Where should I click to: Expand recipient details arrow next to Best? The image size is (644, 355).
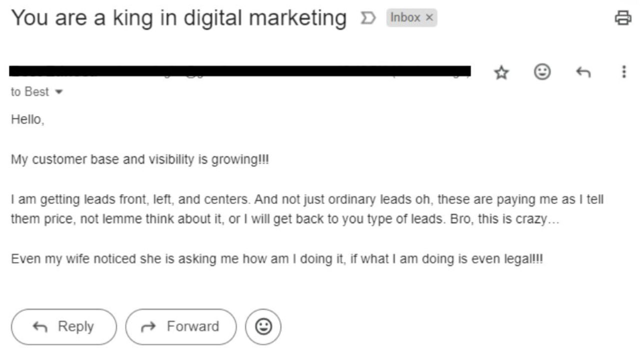coord(59,92)
